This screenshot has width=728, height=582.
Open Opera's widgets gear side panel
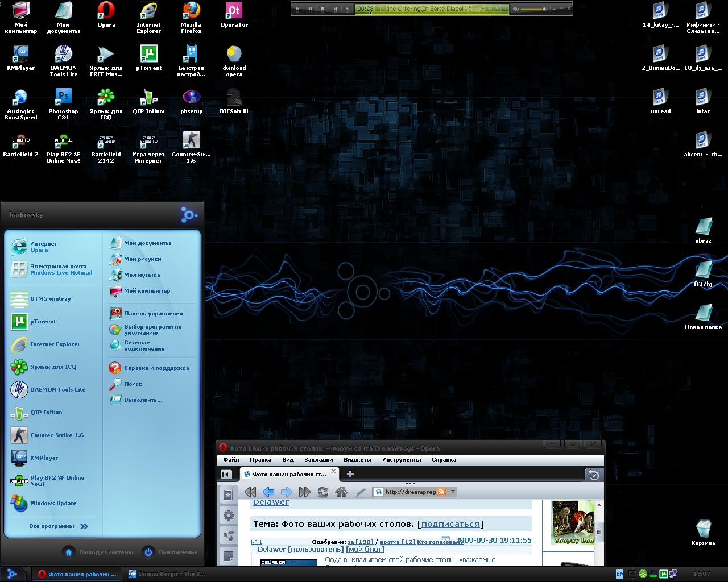pyautogui.click(x=229, y=516)
